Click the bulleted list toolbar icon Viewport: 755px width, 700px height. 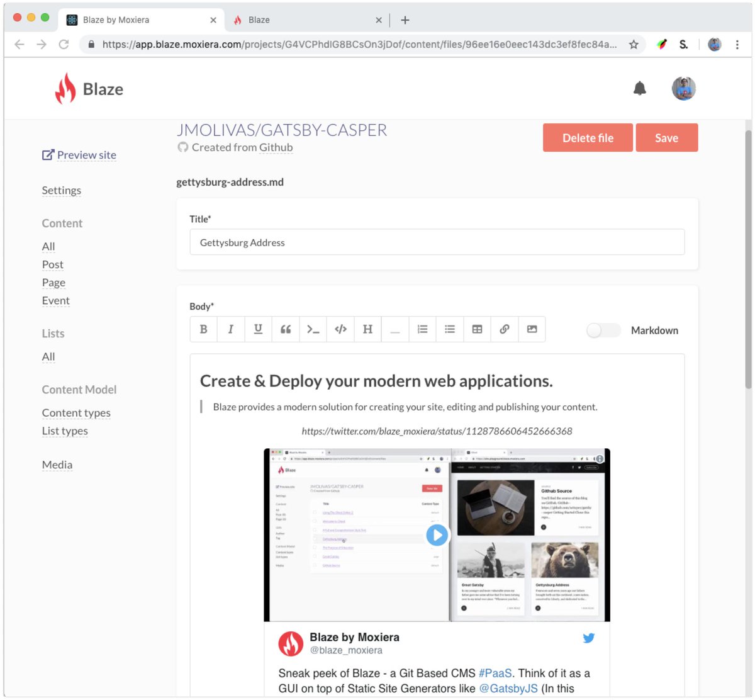point(449,329)
